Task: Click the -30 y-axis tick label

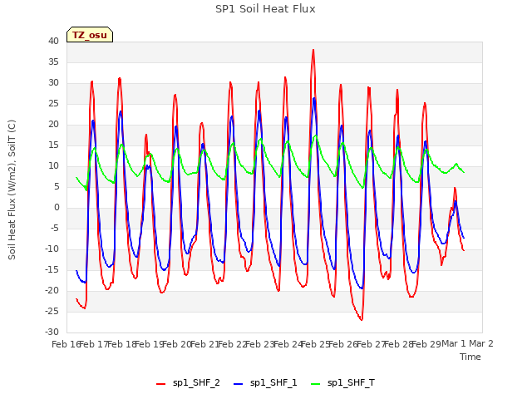Action: point(52,332)
